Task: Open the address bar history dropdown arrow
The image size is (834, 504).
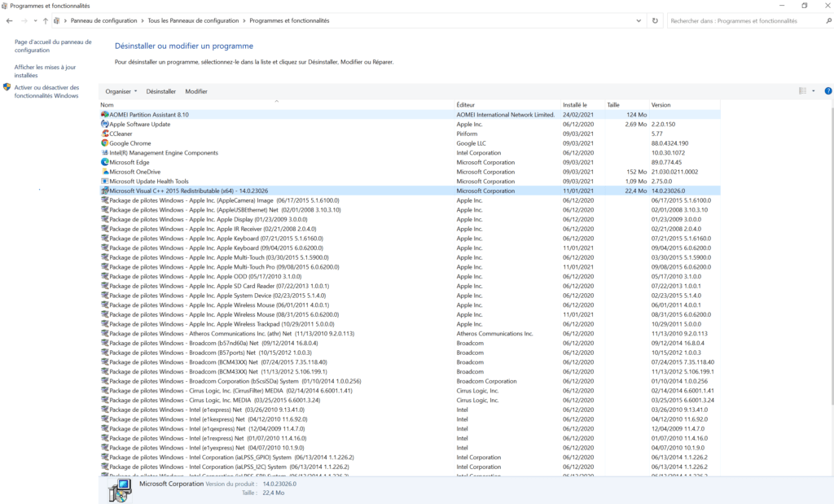Action: (638, 22)
